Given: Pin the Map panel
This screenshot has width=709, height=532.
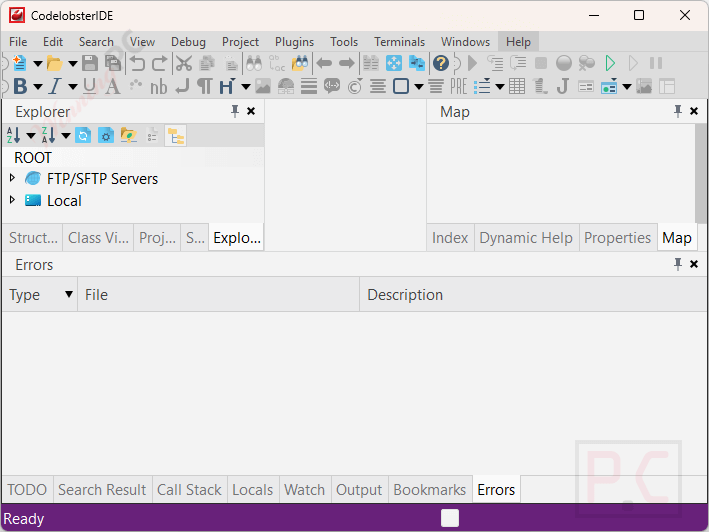Looking at the screenshot, I should pyautogui.click(x=678, y=111).
